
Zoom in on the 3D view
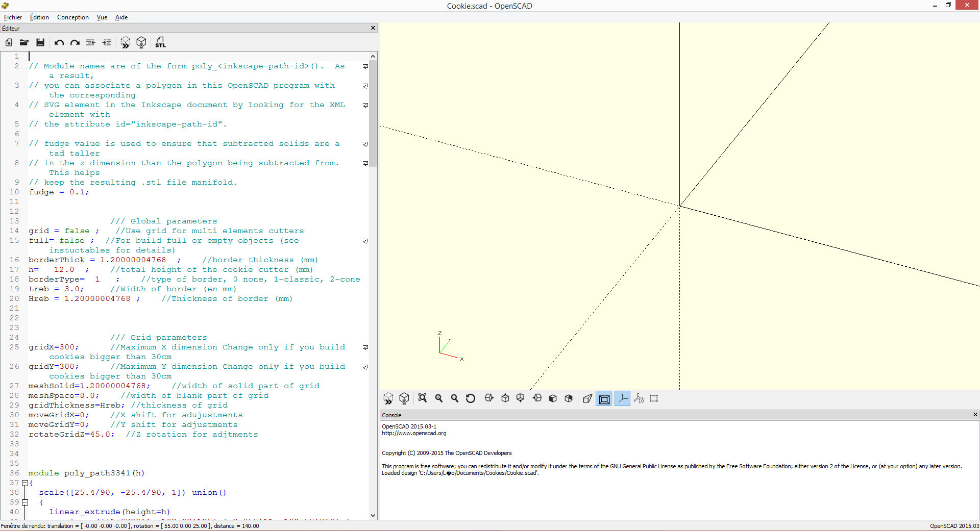(439, 398)
